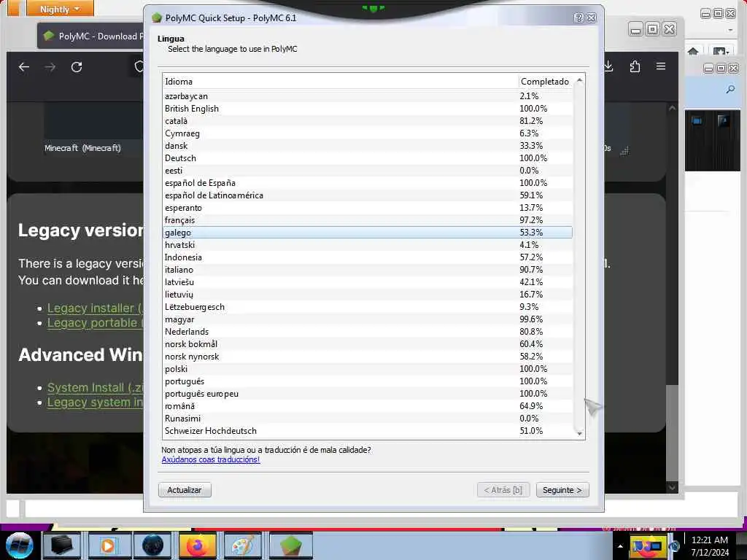Image resolution: width=747 pixels, height=560 pixels.
Task: Click the language list scroll up arrow
Action: [x=579, y=80]
